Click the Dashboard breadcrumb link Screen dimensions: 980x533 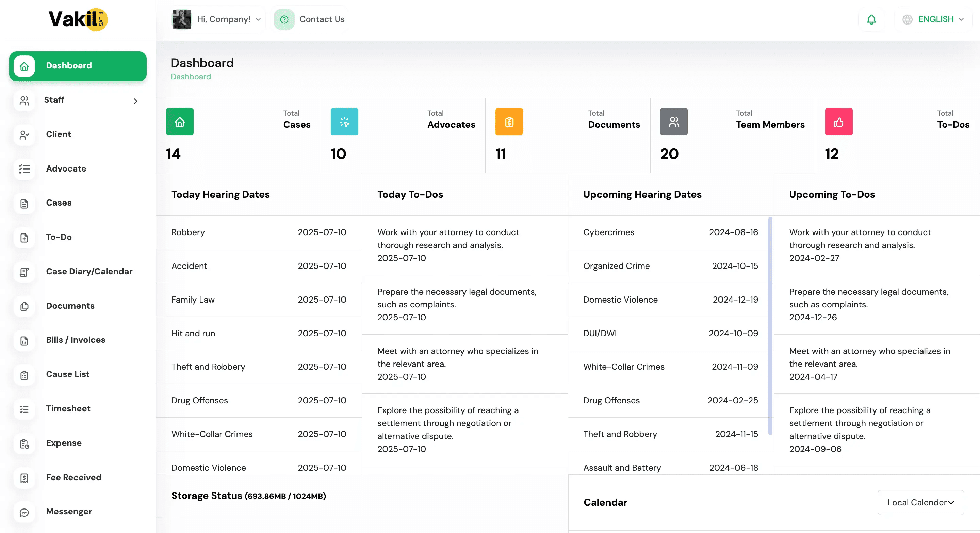click(x=191, y=77)
